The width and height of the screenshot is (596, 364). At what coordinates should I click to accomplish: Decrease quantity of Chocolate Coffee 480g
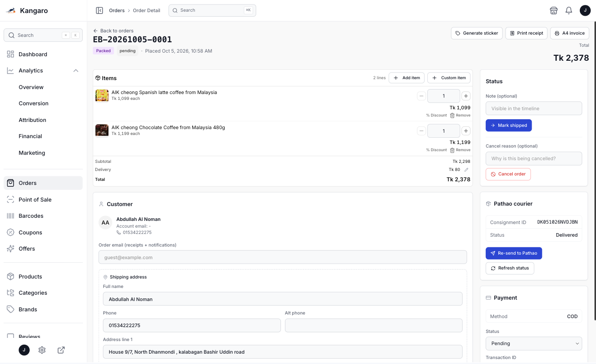[421, 131]
